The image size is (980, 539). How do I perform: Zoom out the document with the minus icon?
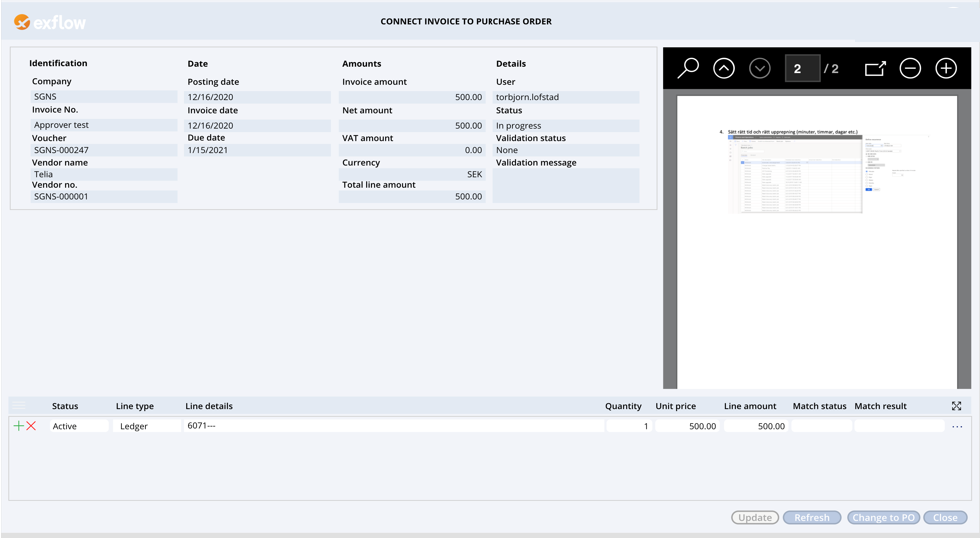[910, 68]
